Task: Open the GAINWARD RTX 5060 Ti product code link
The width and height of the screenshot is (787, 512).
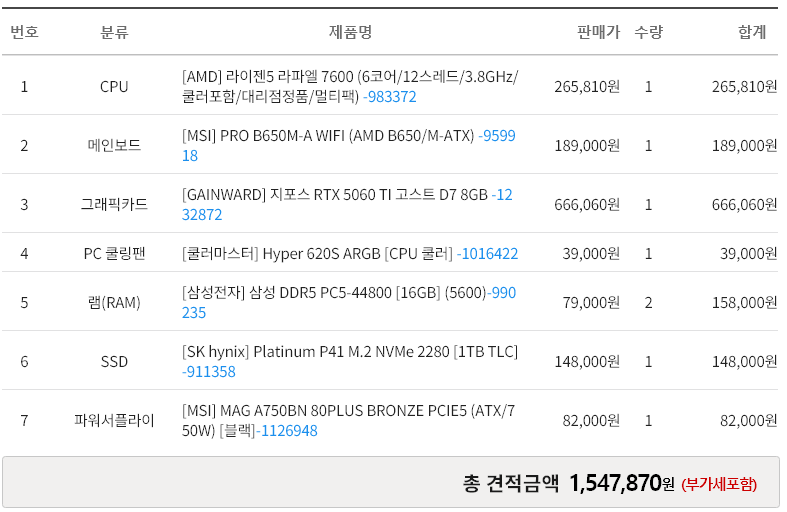Action: [x=501, y=195]
